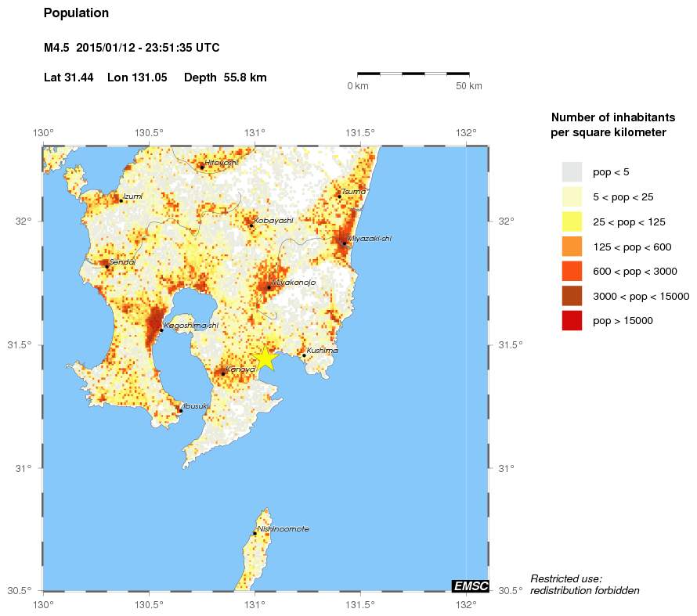The width and height of the screenshot is (697, 616).
Task: Click the yellow epicenter star marker
Action: click(266, 357)
